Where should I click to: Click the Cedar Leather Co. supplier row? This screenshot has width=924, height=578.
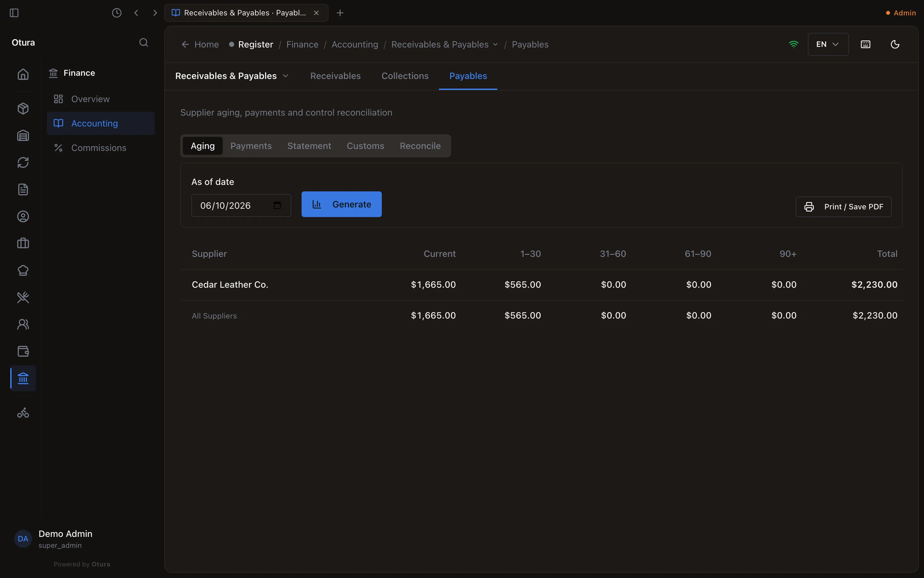point(541,285)
